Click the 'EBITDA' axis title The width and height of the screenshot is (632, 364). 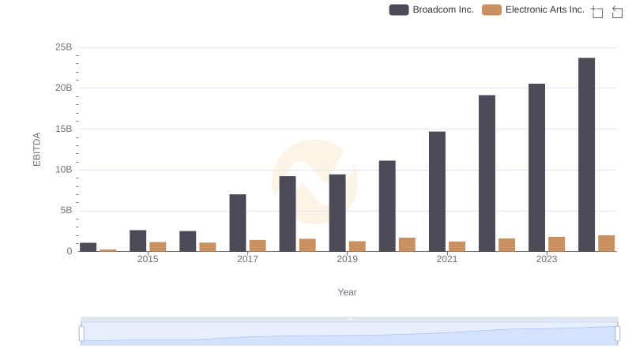point(36,149)
